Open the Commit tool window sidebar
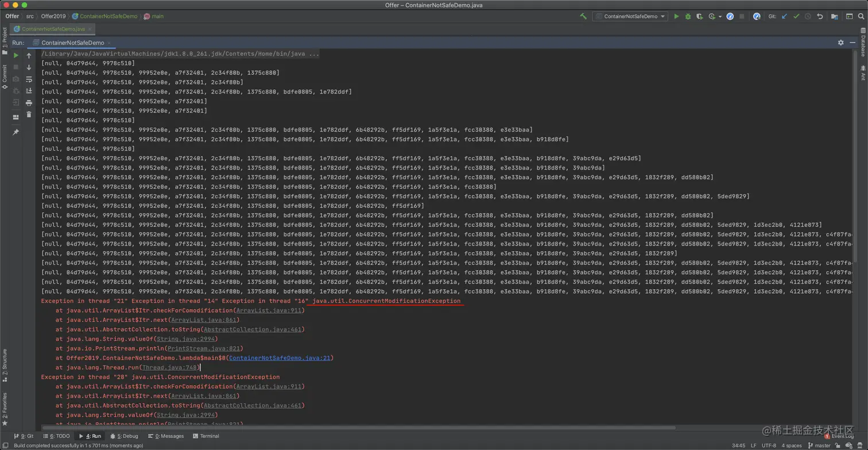This screenshot has width=868, height=450. [x=5, y=76]
